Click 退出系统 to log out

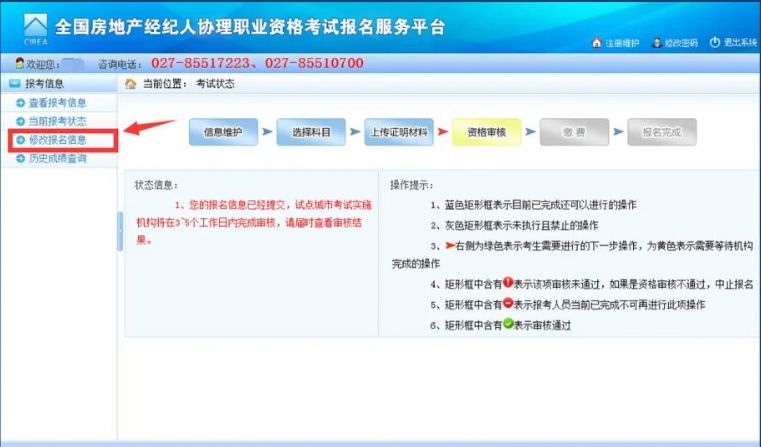[x=740, y=42]
